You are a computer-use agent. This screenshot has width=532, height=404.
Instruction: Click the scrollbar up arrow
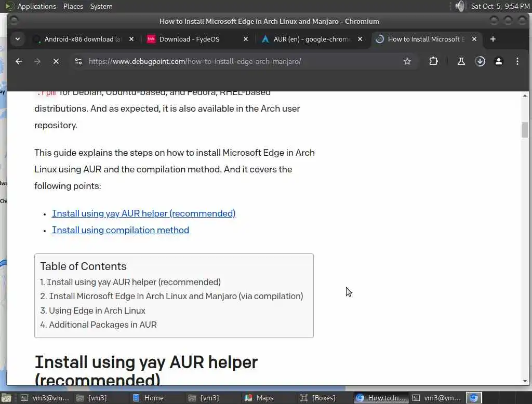(525, 96)
